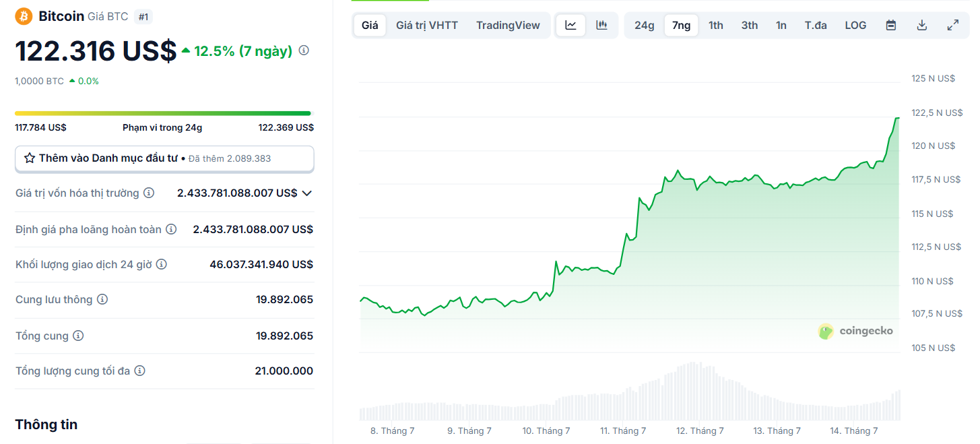
Task: Expand market cap details chevron
Action: (307, 193)
